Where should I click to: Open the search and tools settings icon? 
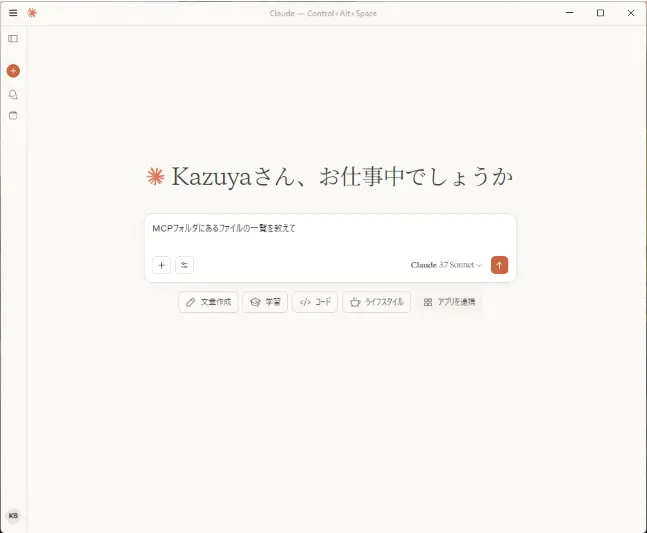(184, 265)
